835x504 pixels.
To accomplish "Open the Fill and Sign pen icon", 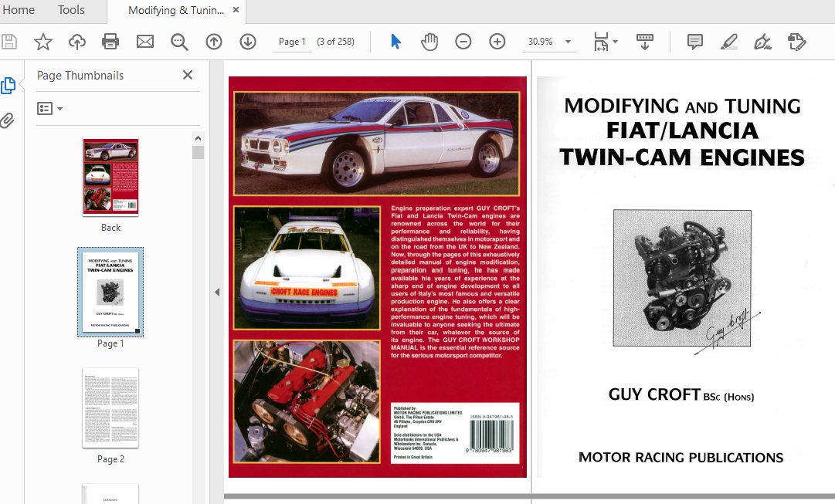I will 762,42.
